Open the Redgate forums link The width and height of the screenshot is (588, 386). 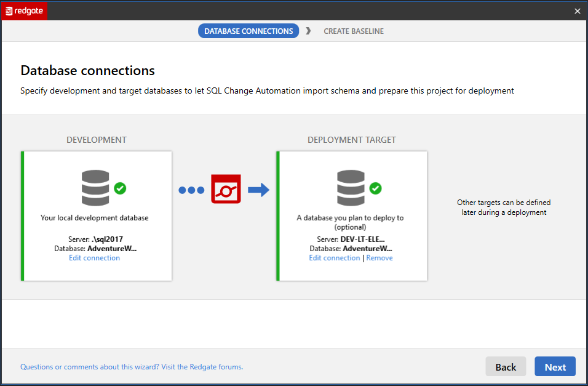pos(132,367)
